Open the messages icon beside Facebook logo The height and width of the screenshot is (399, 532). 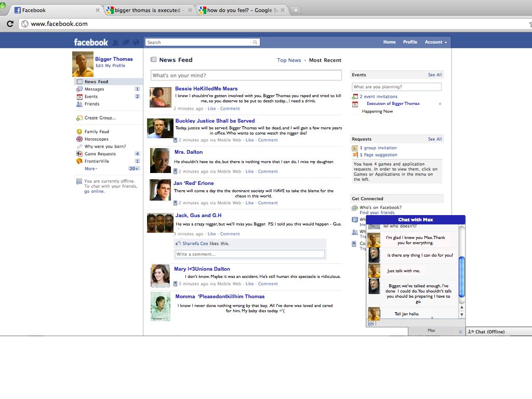click(125, 42)
